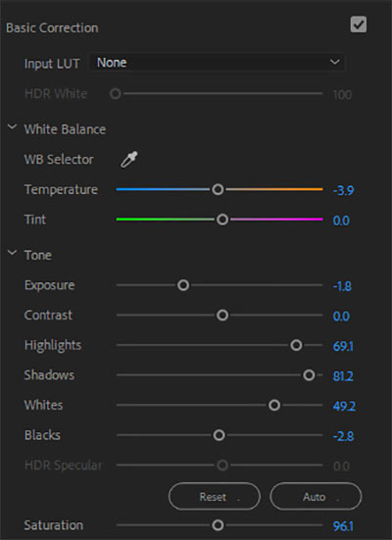
Task: Open the Input LUT dropdown
Action: (x=217, y=63)
